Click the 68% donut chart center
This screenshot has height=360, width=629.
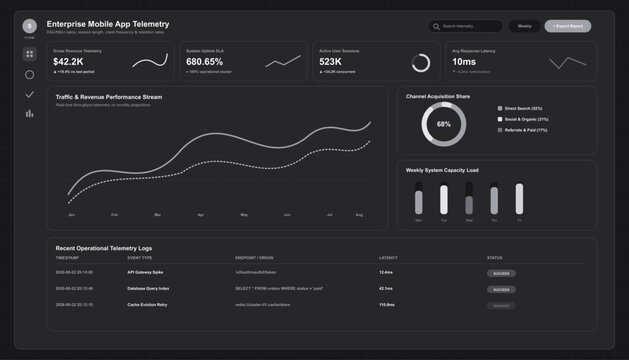coord(444,124)
